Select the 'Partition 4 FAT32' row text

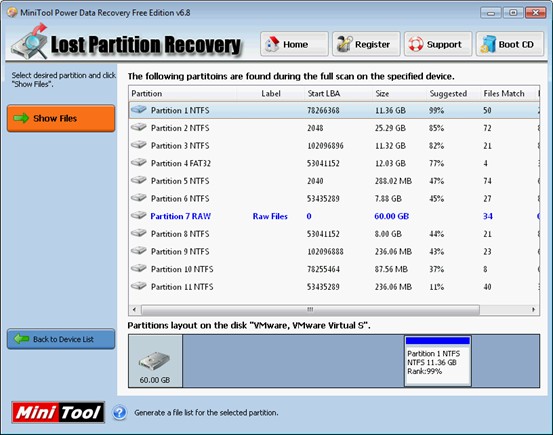181,163
